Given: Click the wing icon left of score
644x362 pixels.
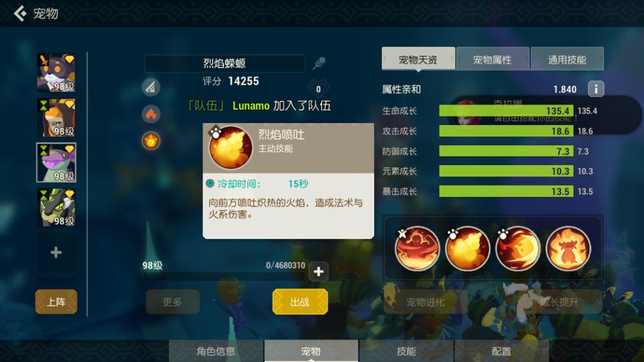Looking at the screenshot, I should 151,87.
